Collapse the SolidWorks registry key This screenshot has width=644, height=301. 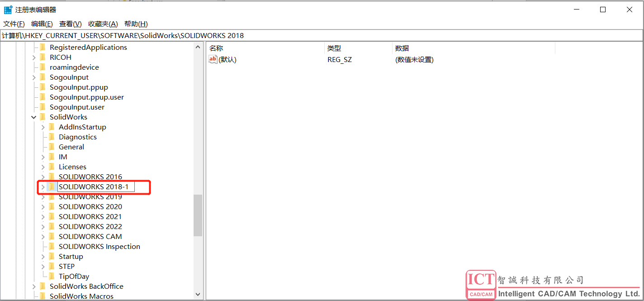(34, 117)
